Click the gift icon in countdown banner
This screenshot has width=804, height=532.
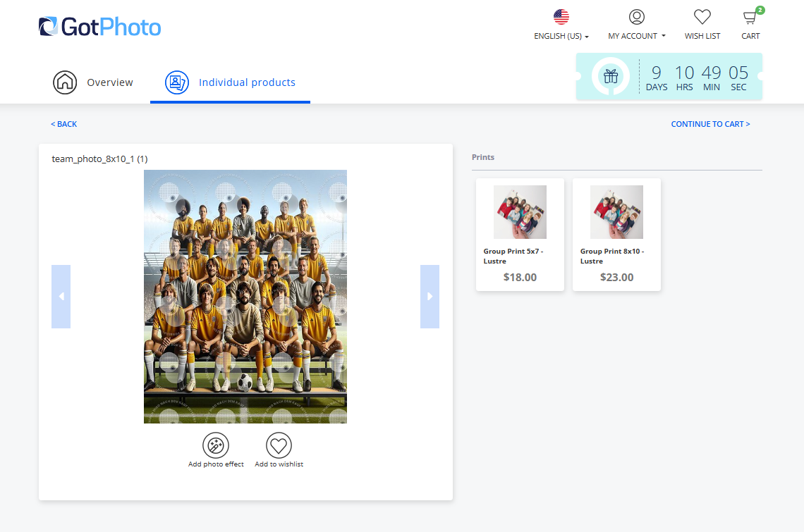(610, 76)
